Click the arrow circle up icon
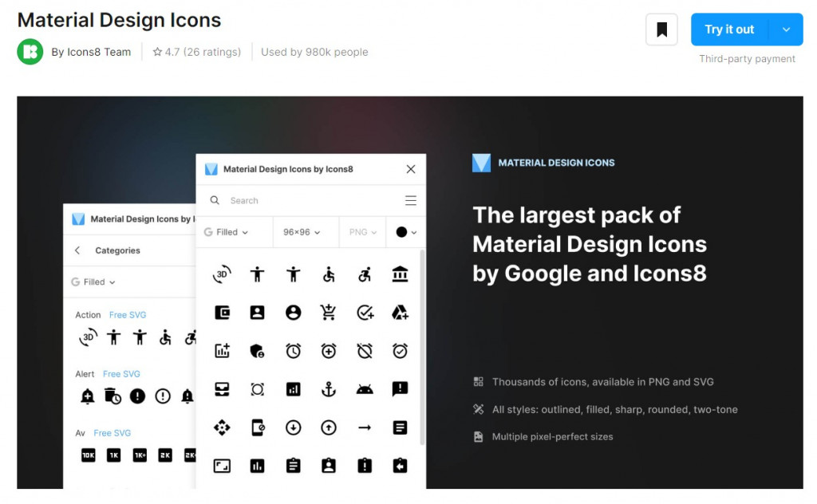 pos(328,427)
